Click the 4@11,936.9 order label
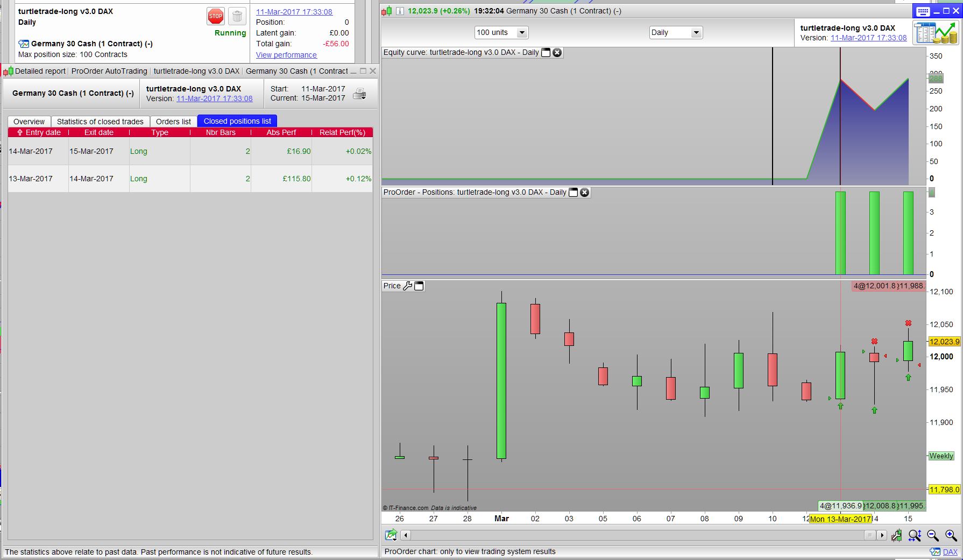The height and width of the screenshot is (560, 963). (841, 506)
